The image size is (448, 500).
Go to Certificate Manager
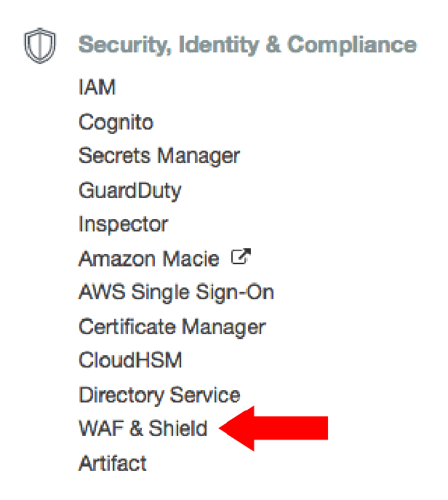[172, 328]
